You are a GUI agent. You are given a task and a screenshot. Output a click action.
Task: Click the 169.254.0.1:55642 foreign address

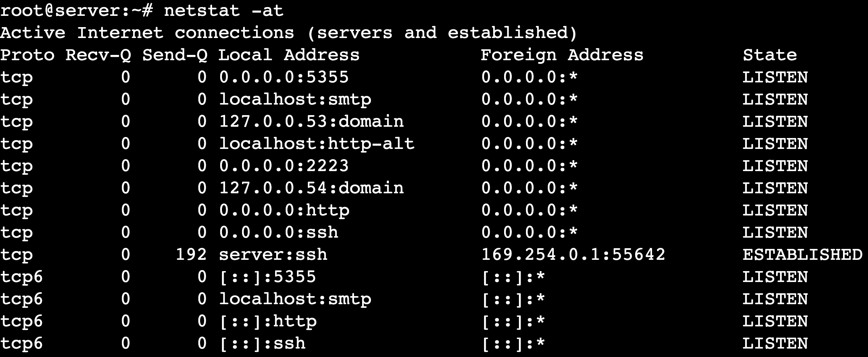click(573, 255)
